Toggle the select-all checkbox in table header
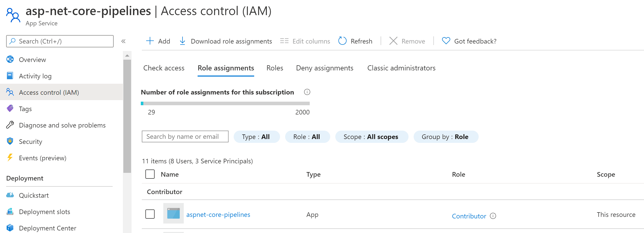 pos(150,174)
